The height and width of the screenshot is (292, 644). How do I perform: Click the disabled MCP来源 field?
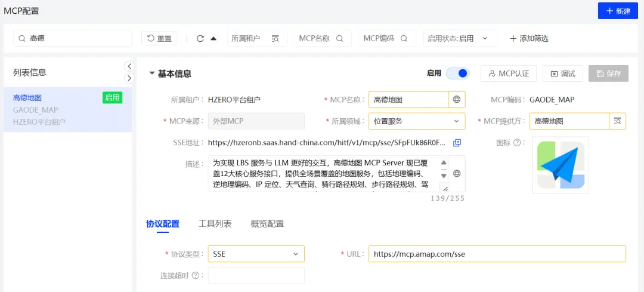coord(256,121)
